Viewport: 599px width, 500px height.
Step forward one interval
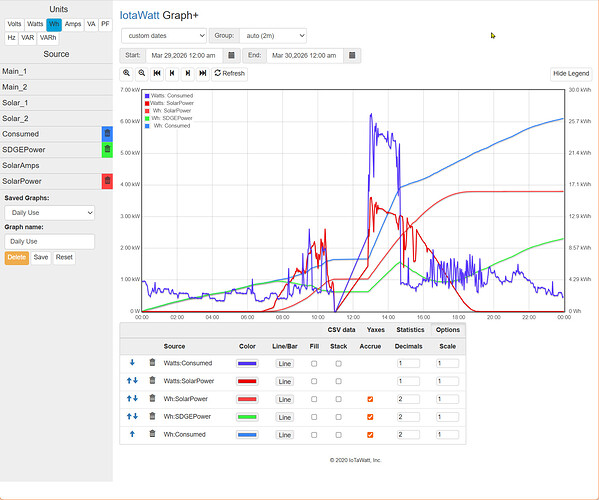[188, 73]
